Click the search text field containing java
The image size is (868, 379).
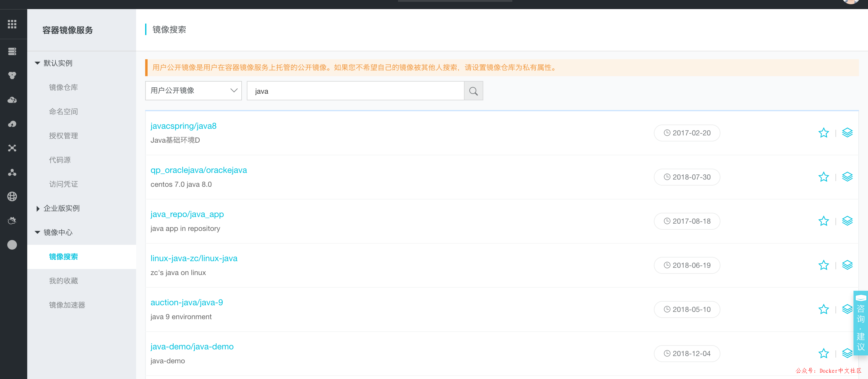point(355,91)
